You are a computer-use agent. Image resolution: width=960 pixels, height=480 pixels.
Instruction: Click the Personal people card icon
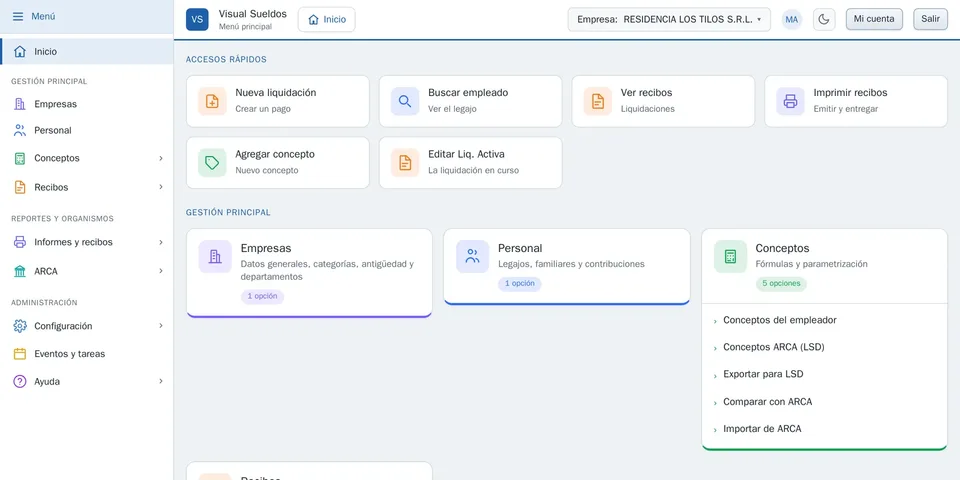click(x=472, y=257)
